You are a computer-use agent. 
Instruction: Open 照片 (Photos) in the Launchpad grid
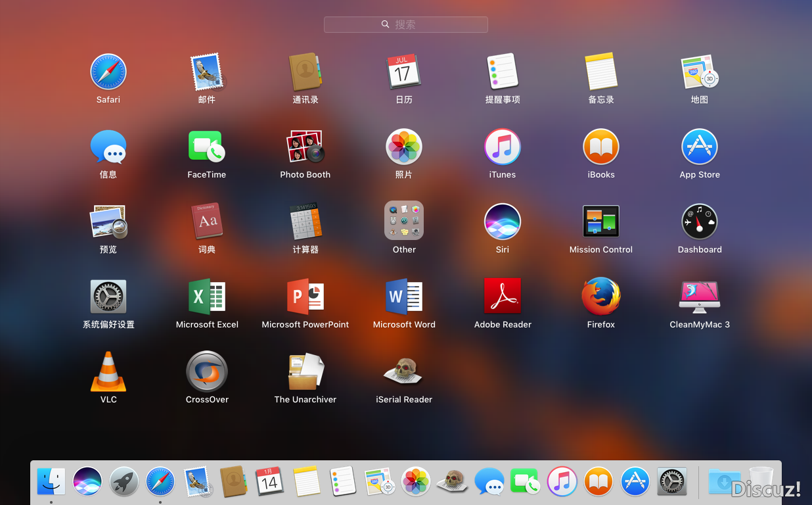click(404, 147)
